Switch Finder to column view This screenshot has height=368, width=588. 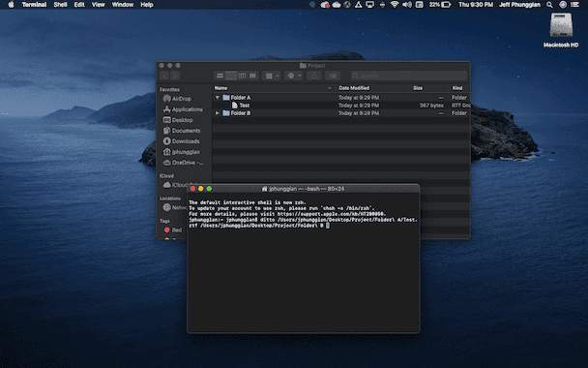click(x=242, y=76)
